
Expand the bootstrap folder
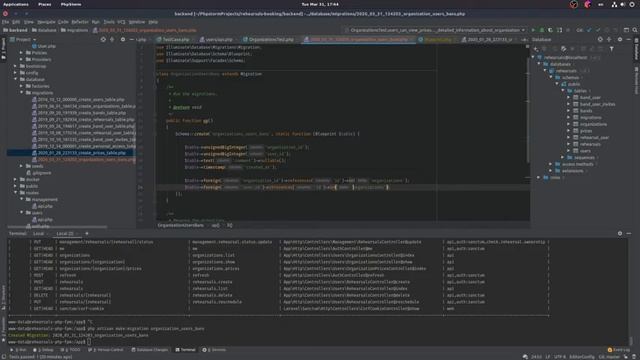pos(16,66)
